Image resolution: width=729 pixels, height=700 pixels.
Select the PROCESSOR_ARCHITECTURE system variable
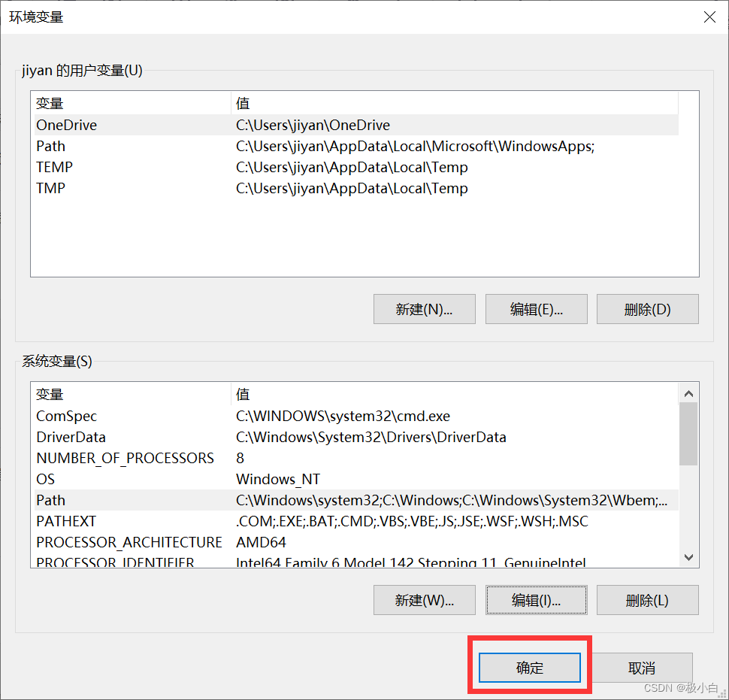pos(356,542)
